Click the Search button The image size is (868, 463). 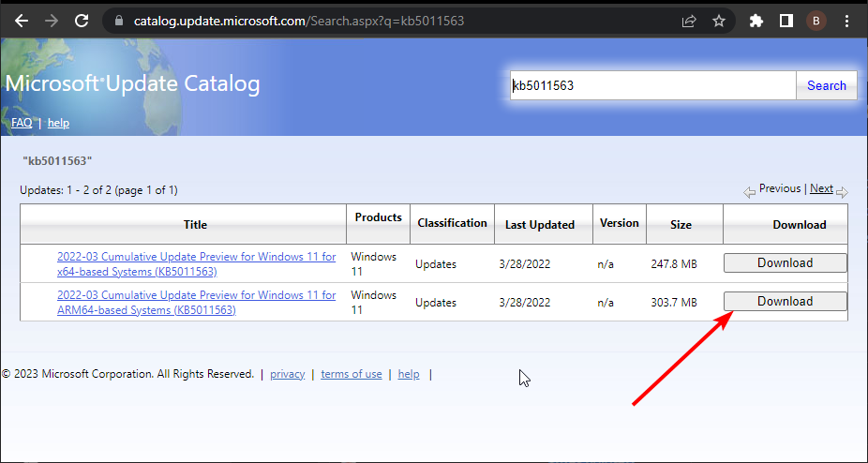(x=827, y=85)
